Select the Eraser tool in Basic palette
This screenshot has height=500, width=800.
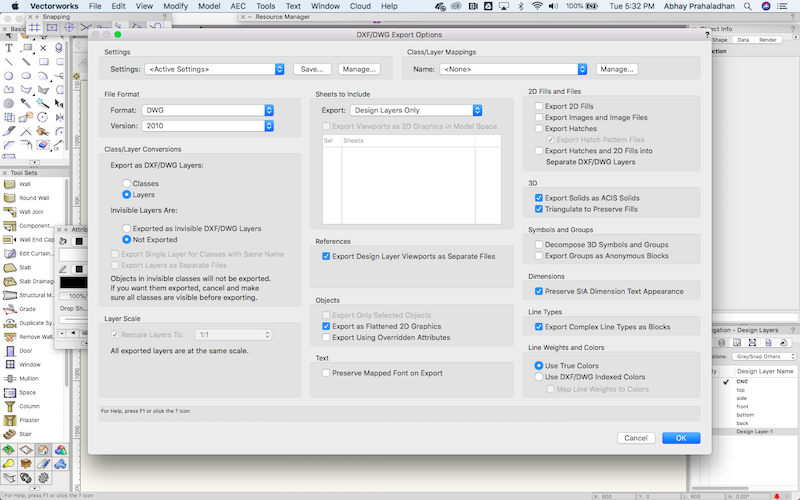point(43,145)
